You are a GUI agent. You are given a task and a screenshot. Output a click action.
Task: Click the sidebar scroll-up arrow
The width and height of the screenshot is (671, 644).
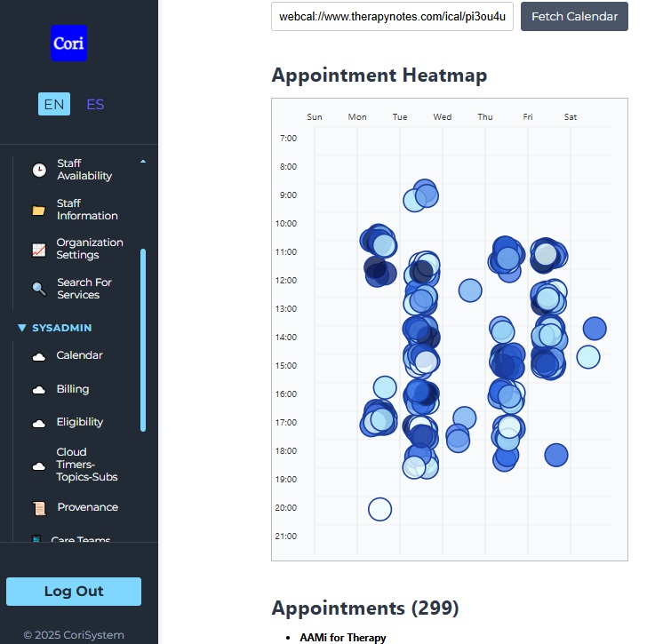tap(143, 162)
